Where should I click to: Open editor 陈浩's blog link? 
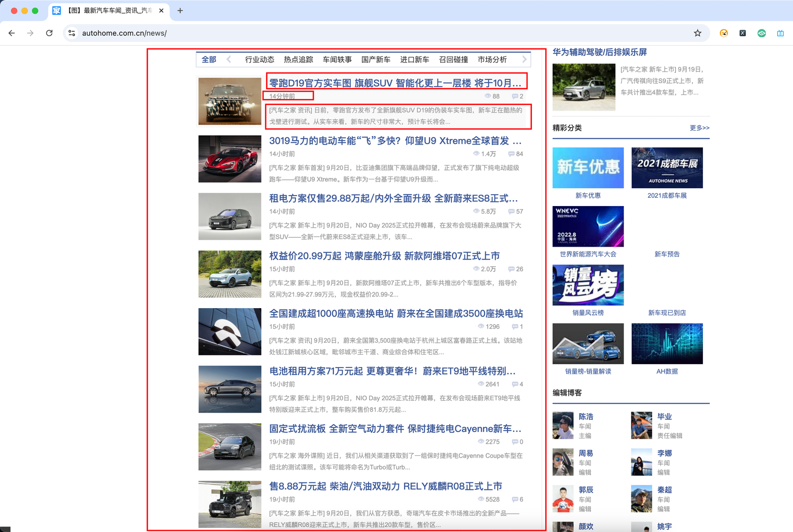click(x=586, y=417)
